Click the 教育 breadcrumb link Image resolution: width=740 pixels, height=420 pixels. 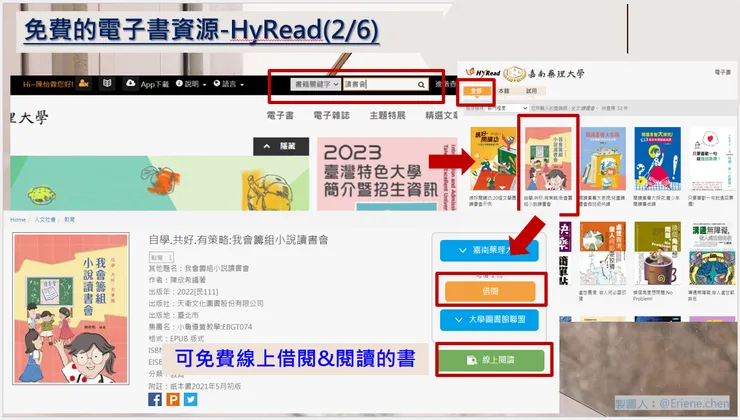coord(70,219)
